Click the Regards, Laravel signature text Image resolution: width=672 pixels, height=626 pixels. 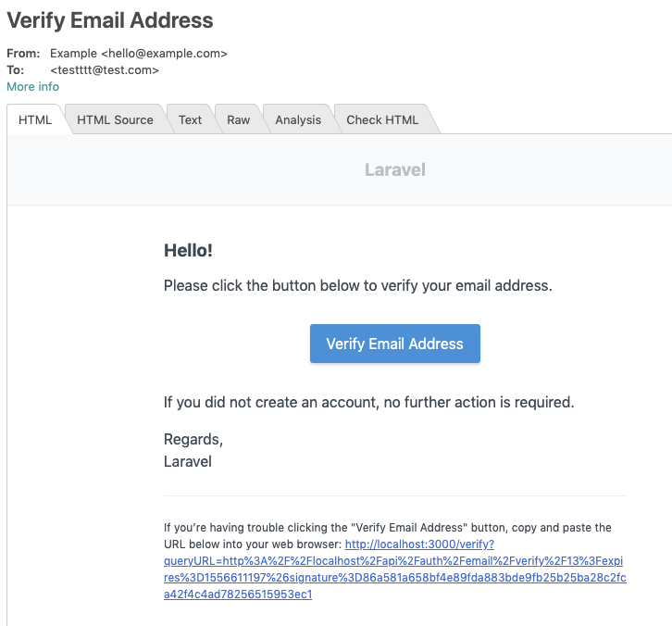pos(193,450)
